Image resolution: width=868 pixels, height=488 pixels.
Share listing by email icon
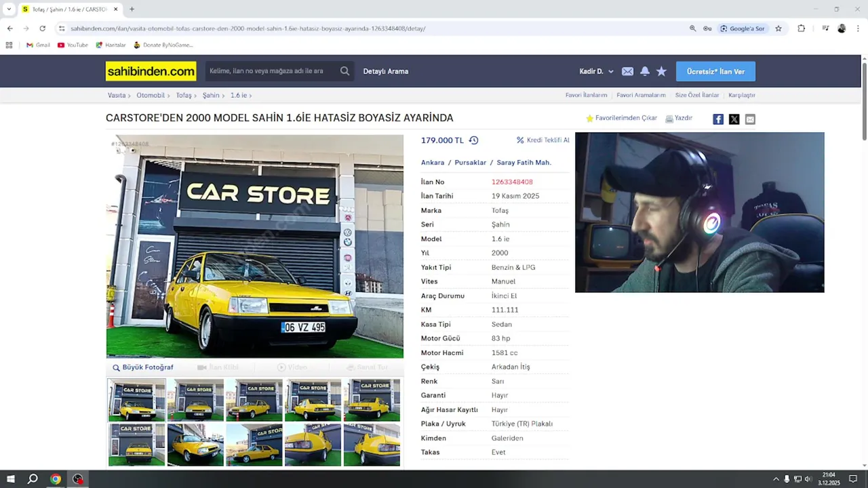[750, 119]
